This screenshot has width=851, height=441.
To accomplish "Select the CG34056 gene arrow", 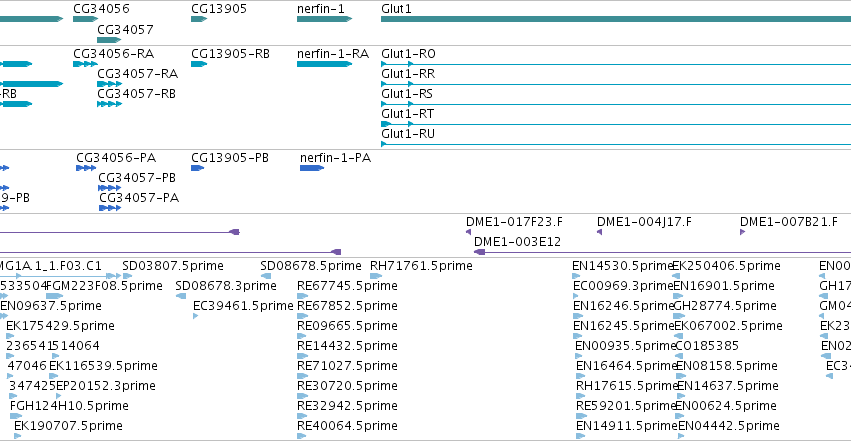I will (x=85, y=20).
